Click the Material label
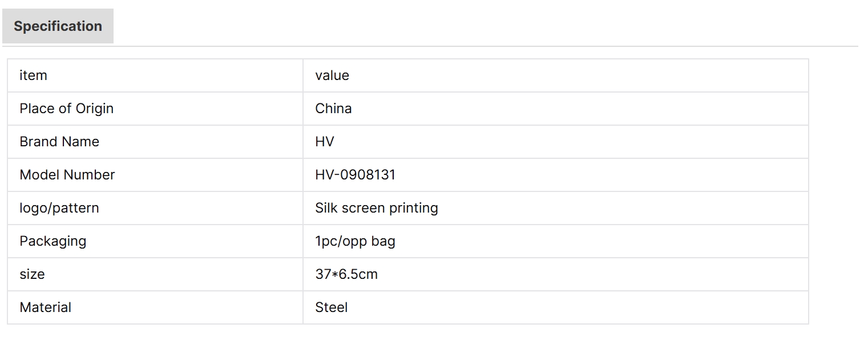Viewport: 868px width, 340px height. pyautogui.click(x=45, y=307)
